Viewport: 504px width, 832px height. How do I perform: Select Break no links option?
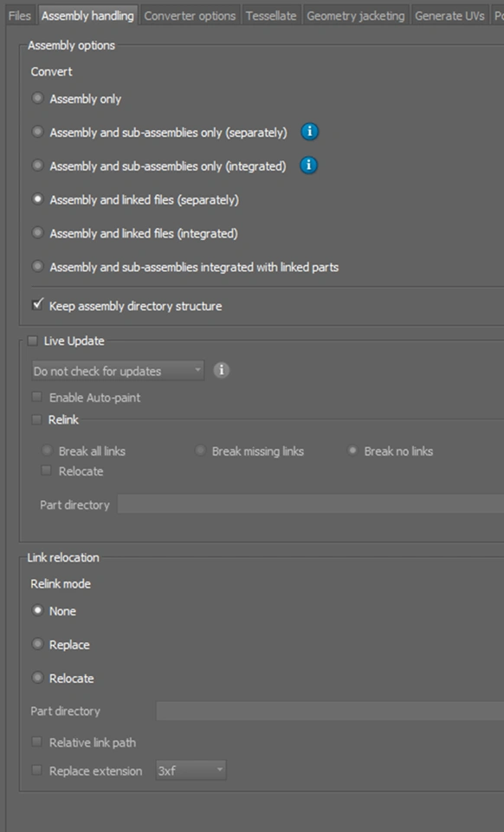352,451
